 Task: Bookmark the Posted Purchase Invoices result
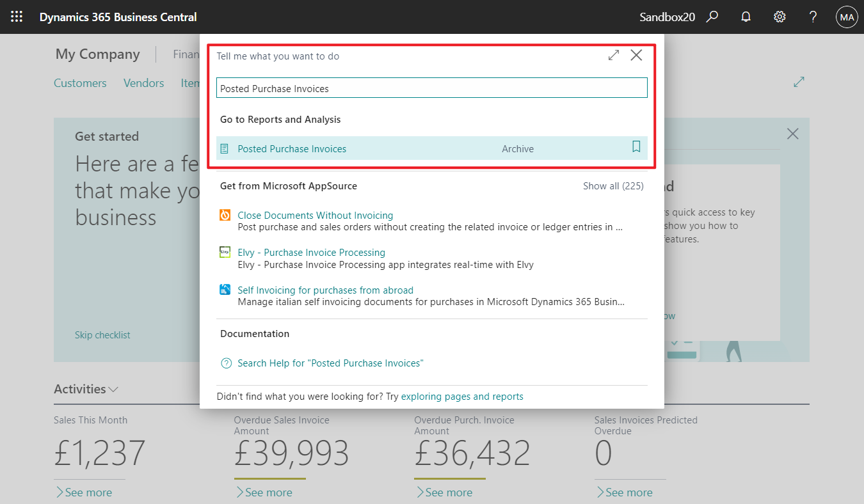tap(636, 146)
